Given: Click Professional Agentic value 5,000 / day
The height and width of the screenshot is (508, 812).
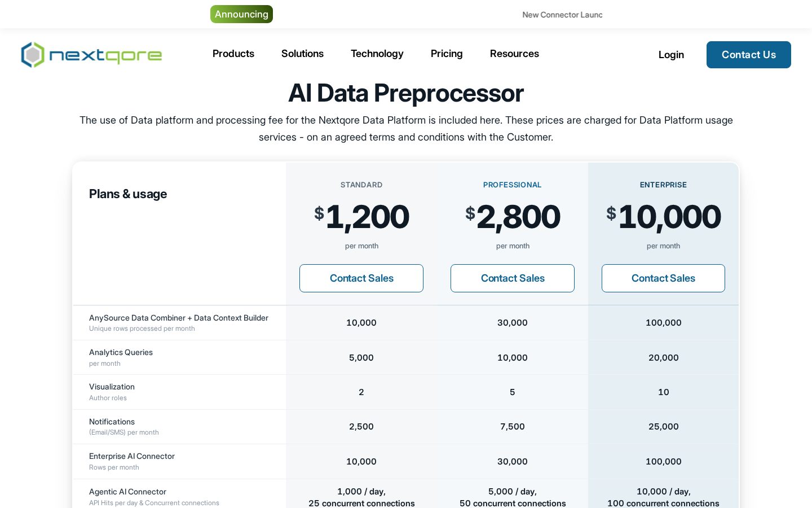Looking at the screenshot, I should (x=513, y=492).
